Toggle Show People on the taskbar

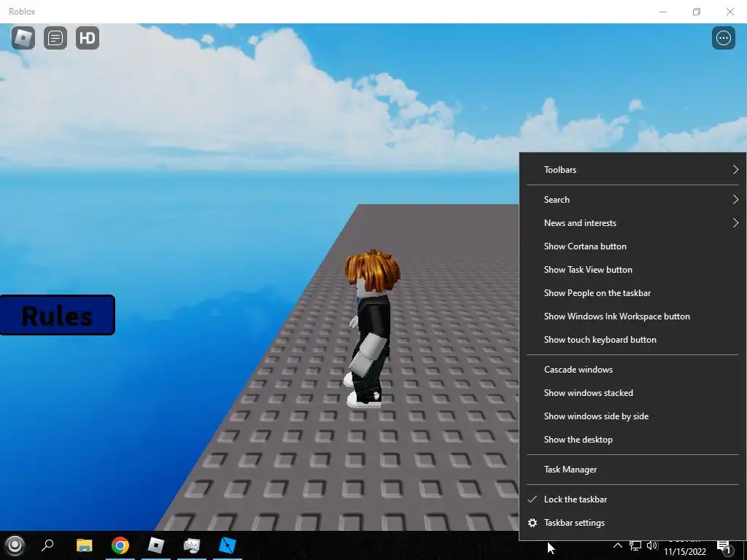(x=632, y=293)
